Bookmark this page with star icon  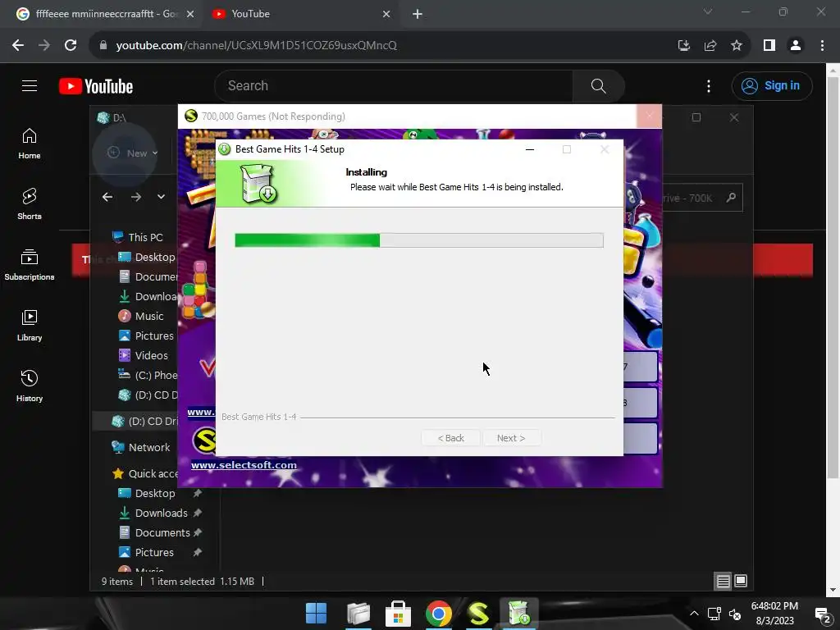pyautogui.click(x=737, y=46)
